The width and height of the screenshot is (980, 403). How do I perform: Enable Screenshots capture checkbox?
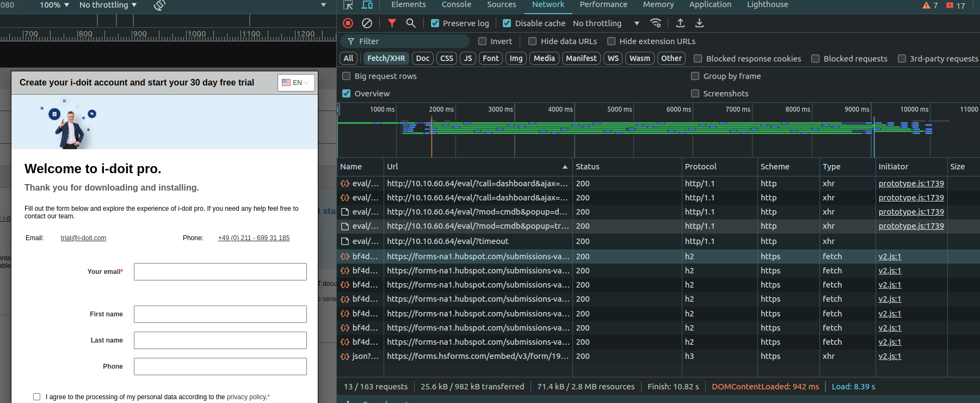point(695,94)
